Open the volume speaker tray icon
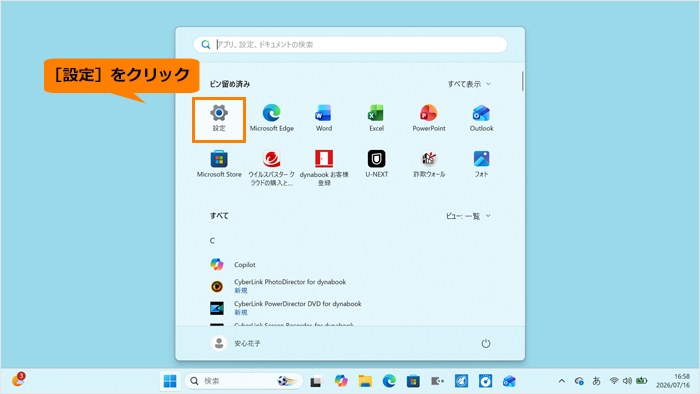700x394 pixels. coord(627,381)
